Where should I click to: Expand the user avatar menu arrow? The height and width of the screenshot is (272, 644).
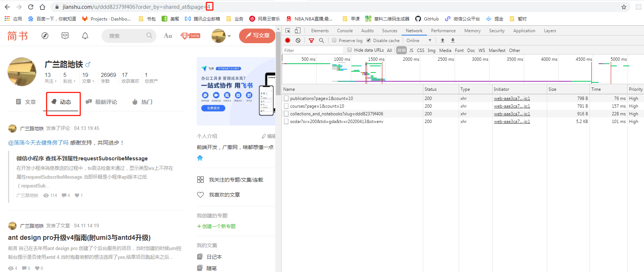point(229,36)
